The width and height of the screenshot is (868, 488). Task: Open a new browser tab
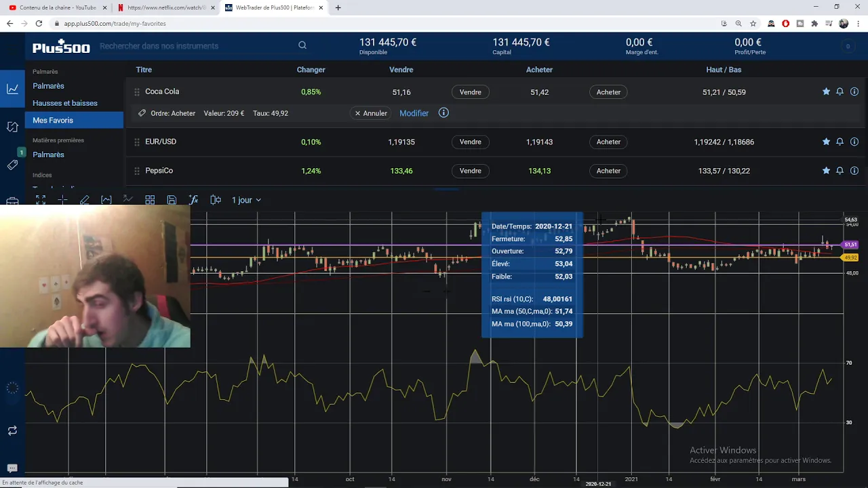tap(338, 7)
